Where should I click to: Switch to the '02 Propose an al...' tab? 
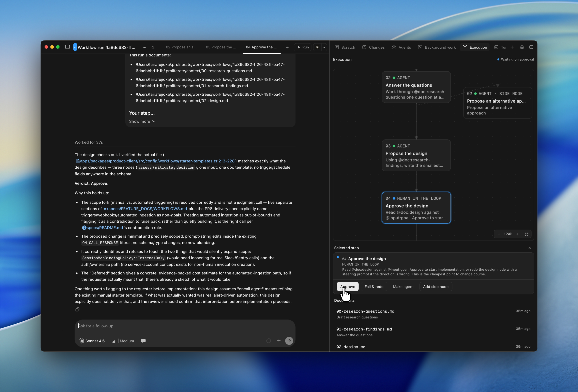click(182, 47)
